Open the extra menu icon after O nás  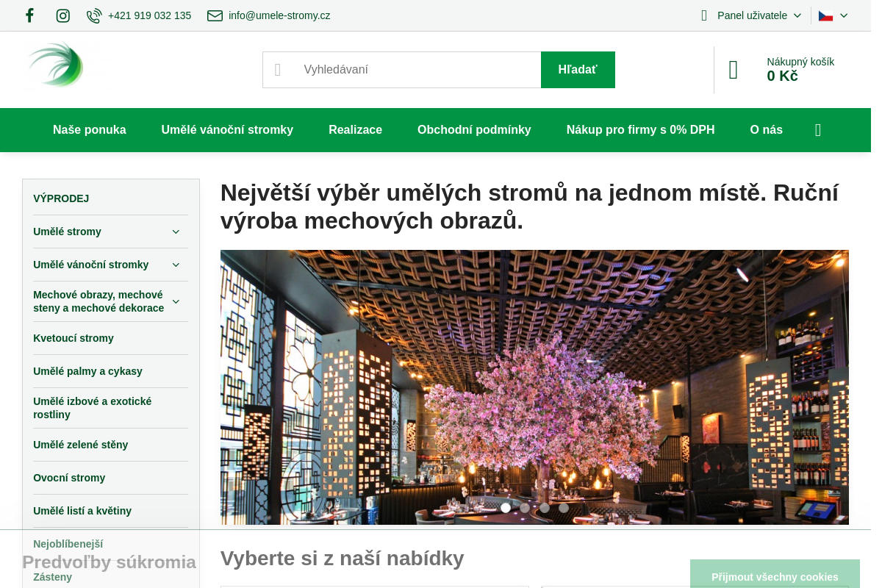point(818,130)
